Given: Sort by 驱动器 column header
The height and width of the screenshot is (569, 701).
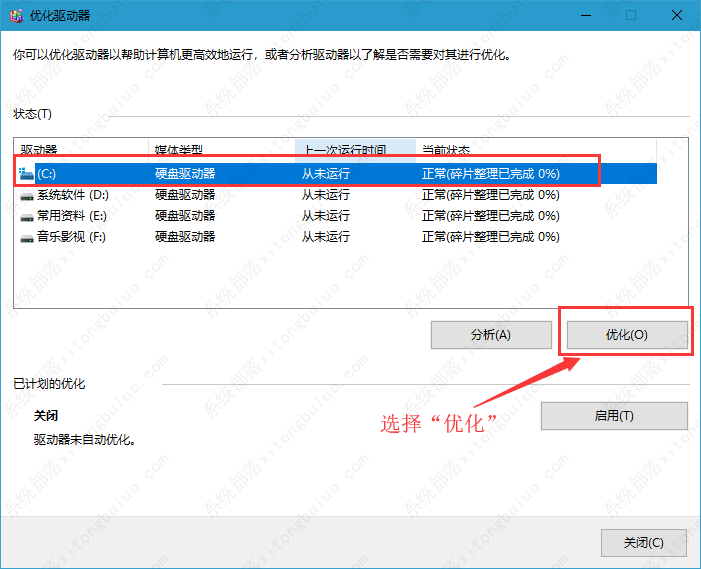Looking at the screenshot, I should [x=81, y=148].
